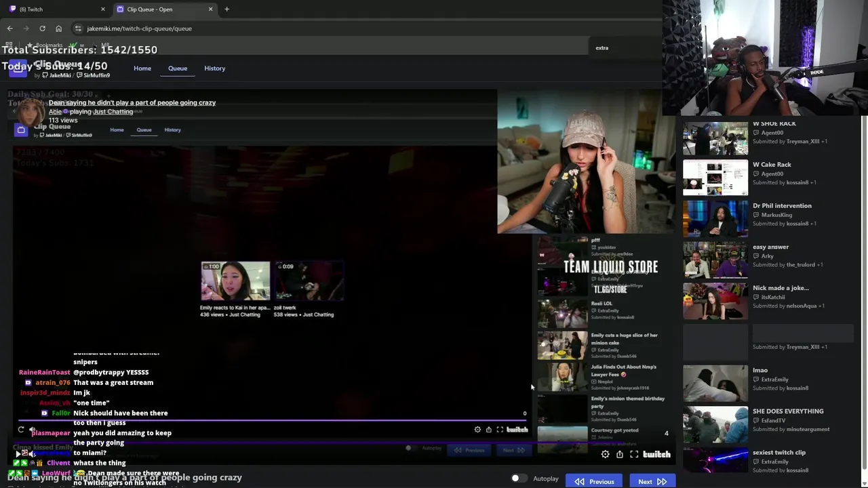The height and width of the screenshot is (488, 868).
Task: Open SirMuffin9 Twitch link in header
Action: [93, 75]
